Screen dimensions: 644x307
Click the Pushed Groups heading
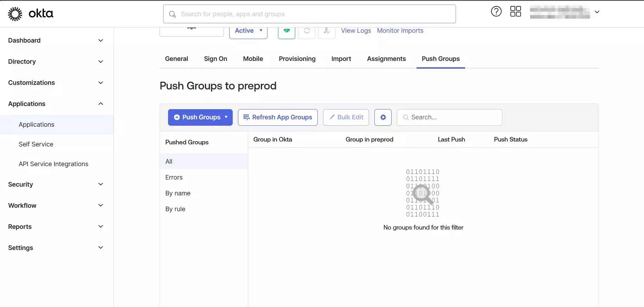187,142
